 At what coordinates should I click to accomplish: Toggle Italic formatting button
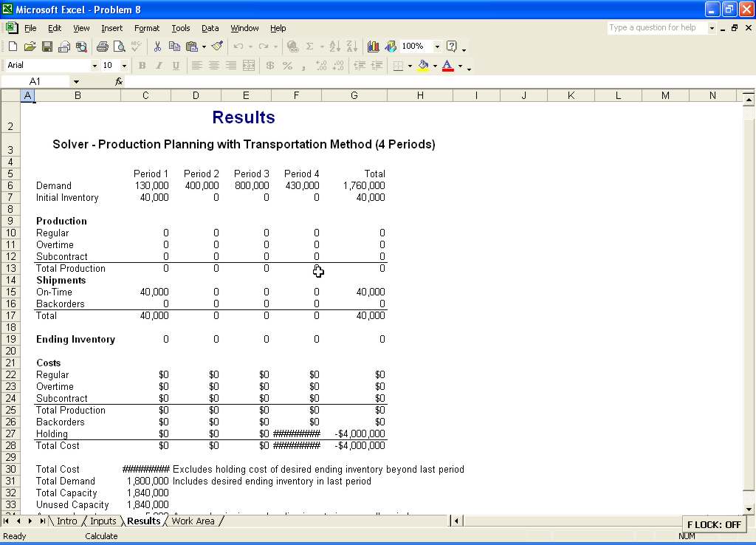[x=159, y=66]
